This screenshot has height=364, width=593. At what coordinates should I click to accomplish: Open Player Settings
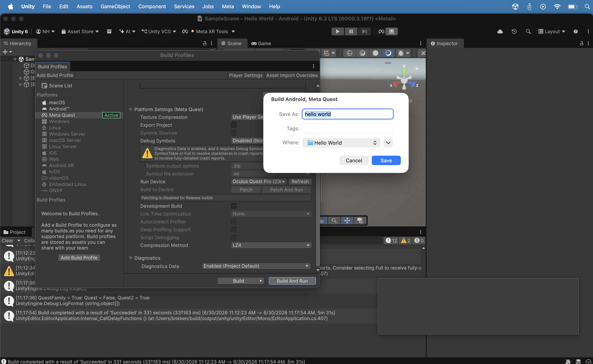click(x=245, y=75)
